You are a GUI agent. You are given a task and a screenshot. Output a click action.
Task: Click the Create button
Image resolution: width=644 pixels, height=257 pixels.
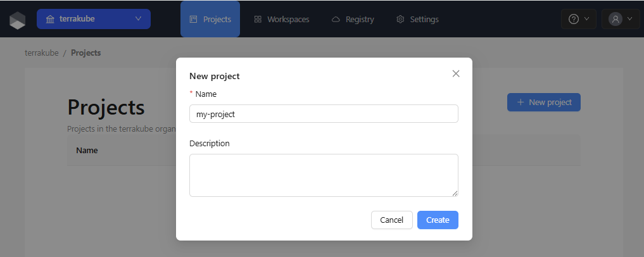tap(438, 220)
